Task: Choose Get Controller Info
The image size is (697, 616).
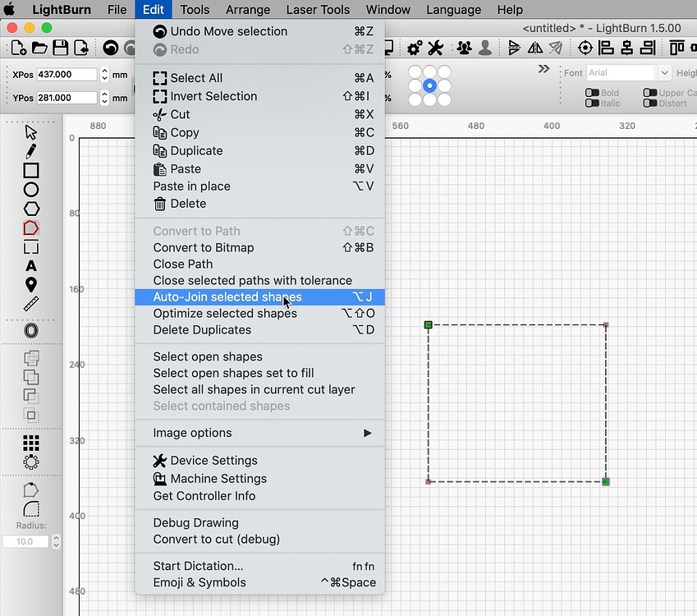Action: (259, 496)
